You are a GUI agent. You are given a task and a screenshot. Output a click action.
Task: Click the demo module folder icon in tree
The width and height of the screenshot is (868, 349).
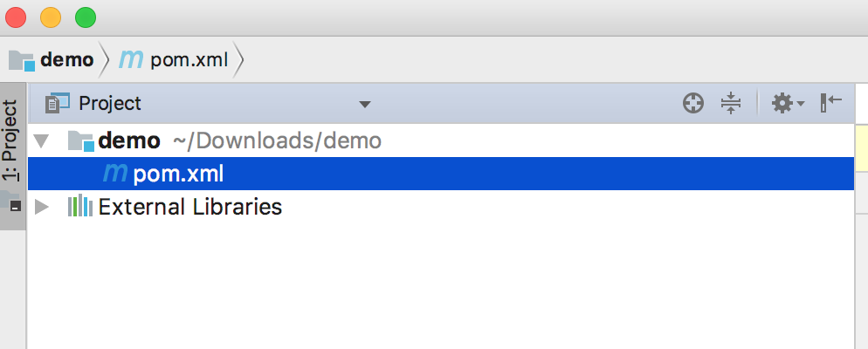click(80, 140)
